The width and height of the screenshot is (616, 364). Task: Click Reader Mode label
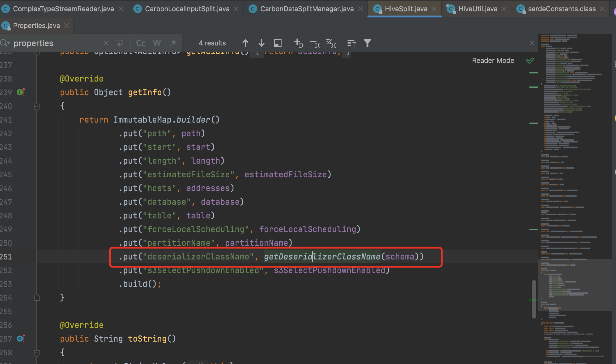point(493,60)
